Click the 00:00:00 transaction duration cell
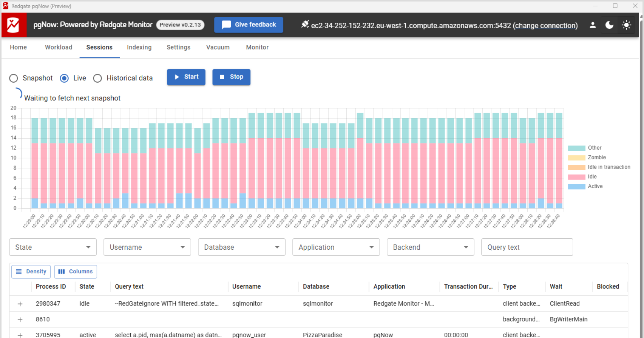 pyautogui.click(x=456, y=335)
